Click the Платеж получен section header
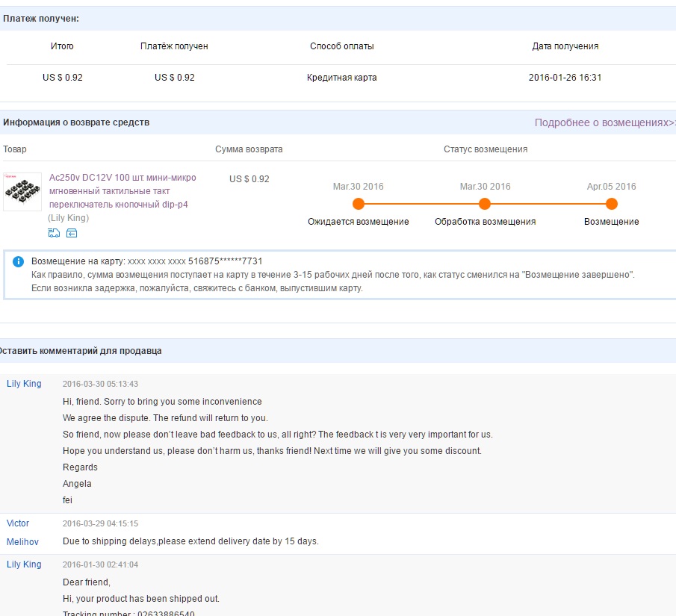This screenshot has width=676, height=616. point(41,19)
